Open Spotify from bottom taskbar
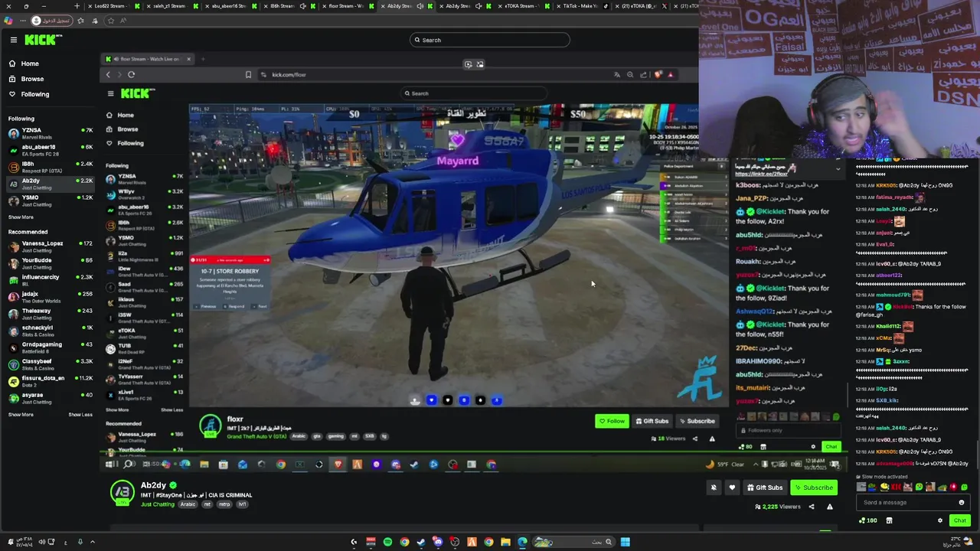The height and width of the screenshot is (551, 980). [x=387, y=542]
